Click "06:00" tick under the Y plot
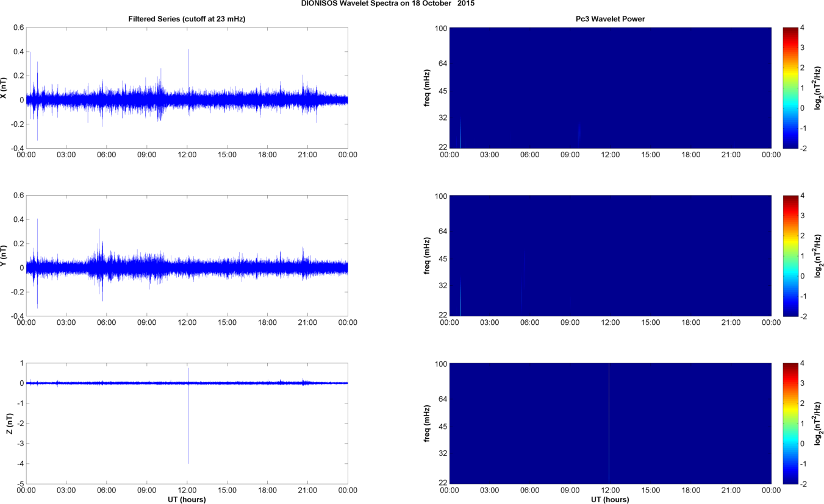This screenshot has height=504, width=824. coord(106,323)
